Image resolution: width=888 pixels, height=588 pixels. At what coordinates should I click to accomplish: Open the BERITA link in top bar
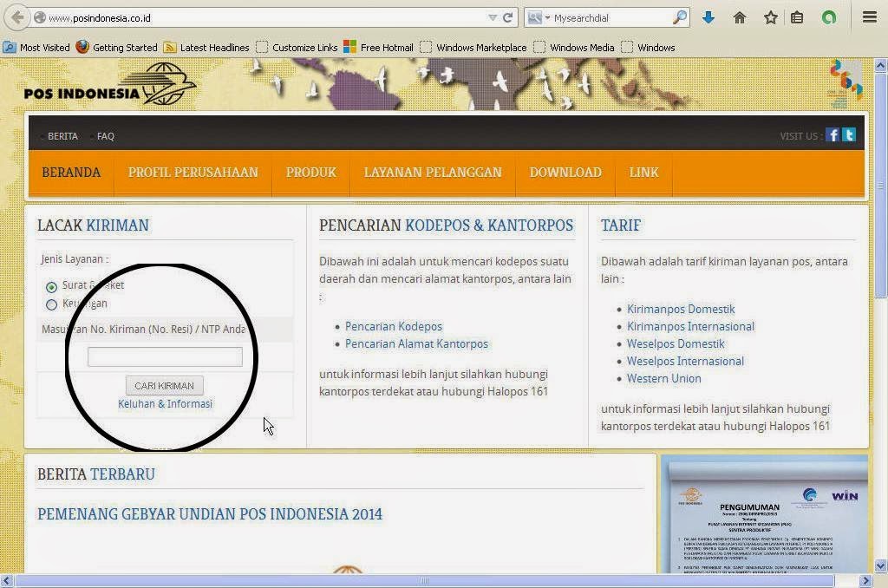point(62,136)
